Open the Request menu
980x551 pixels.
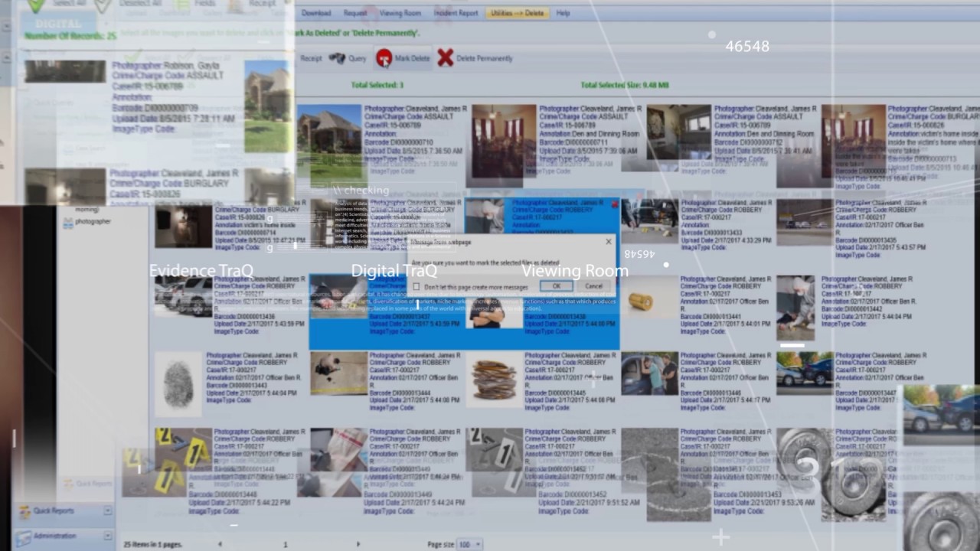pyautogui.click(x=355, y=13)
